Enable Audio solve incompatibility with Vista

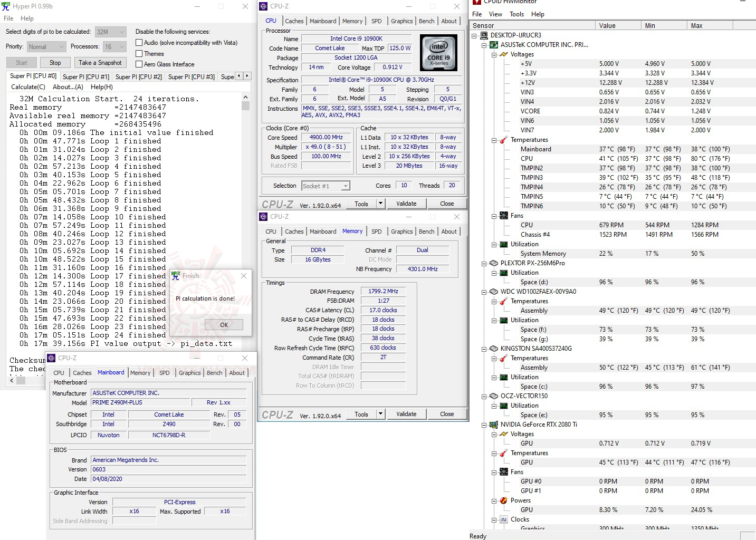[x=139, y=43]
